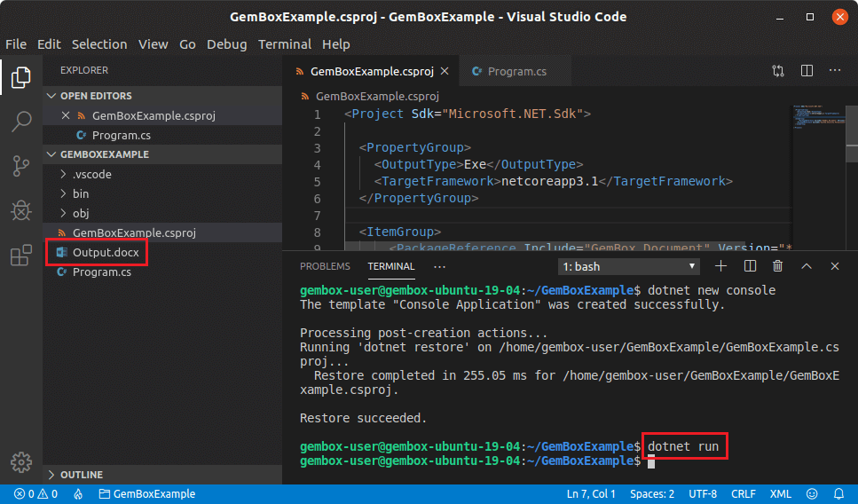Maximize the terminal panel size
858x504 pixels.
(x=807, y=266)
